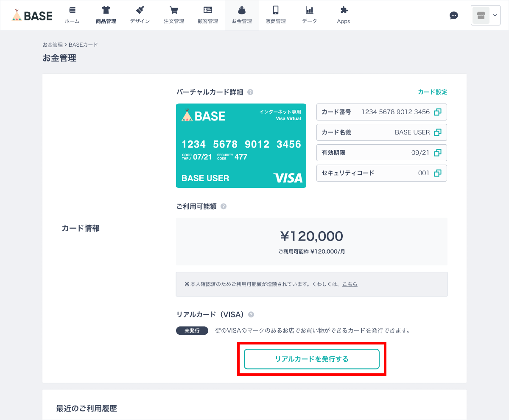Click the help icon beside ご利用可能額
The width and height of the screenshot is (509, 420).
click(224, 207)
